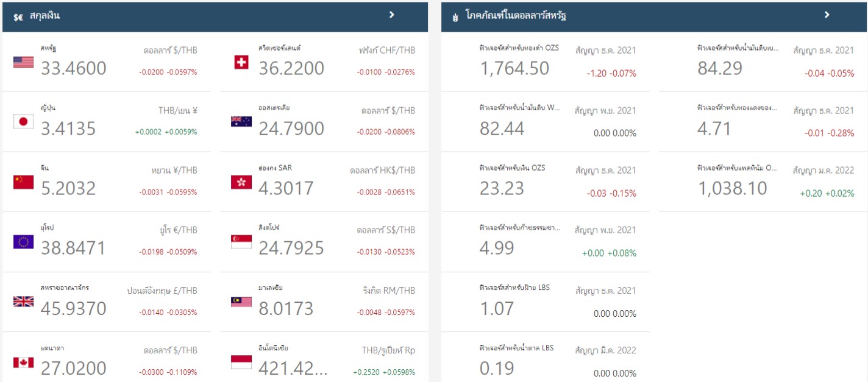Viewport: 868px width, 382px height.
Task: Click the Malaysia flag icon
Action: [x=241, y=302]
